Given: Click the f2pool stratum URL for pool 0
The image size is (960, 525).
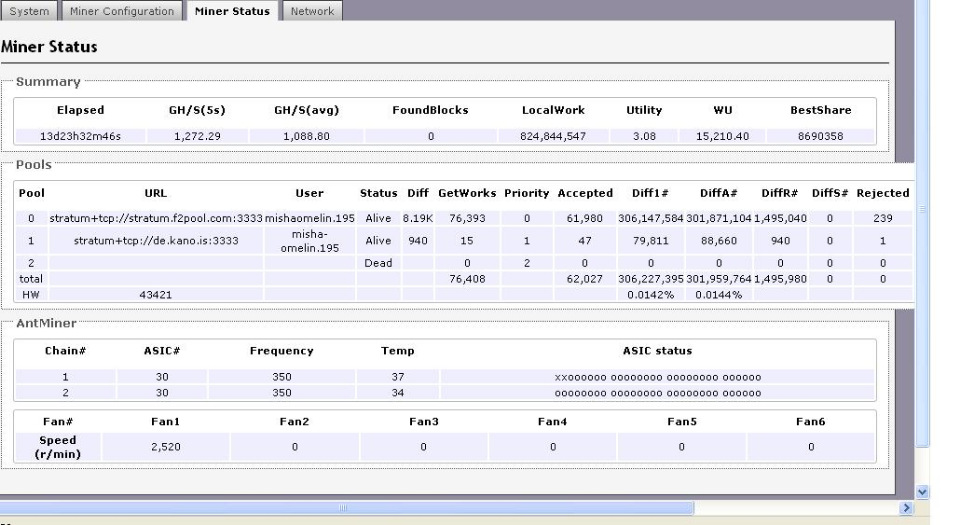Looking at the screenshot, I should [155, 218].
